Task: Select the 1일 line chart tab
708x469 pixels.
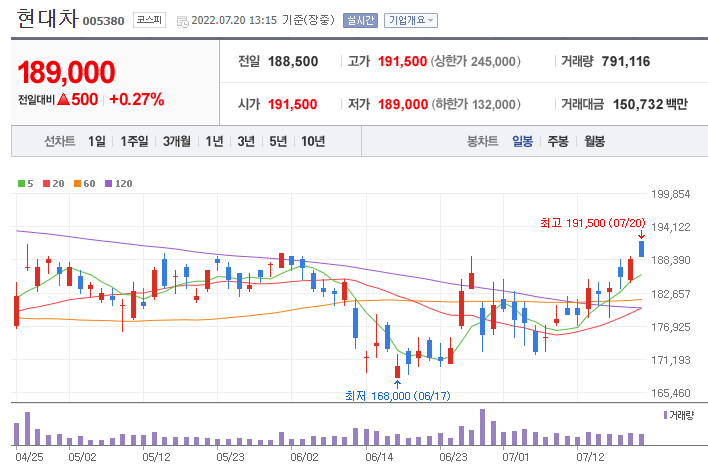Action: coord(97,141)
